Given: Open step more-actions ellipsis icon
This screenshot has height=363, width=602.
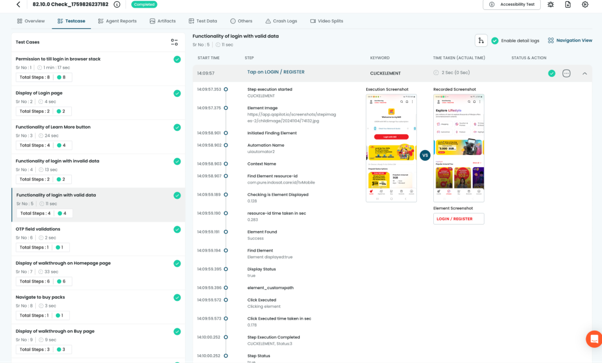Looking at the screenshot, I should pos(566,73).
